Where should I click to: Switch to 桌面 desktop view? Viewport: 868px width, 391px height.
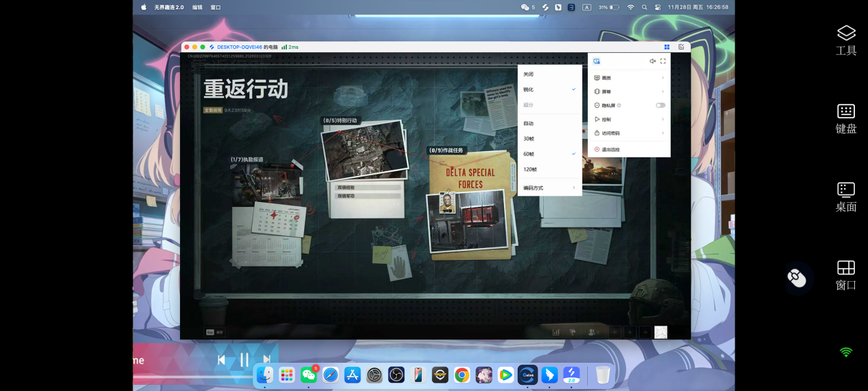(x=846, y=197)
